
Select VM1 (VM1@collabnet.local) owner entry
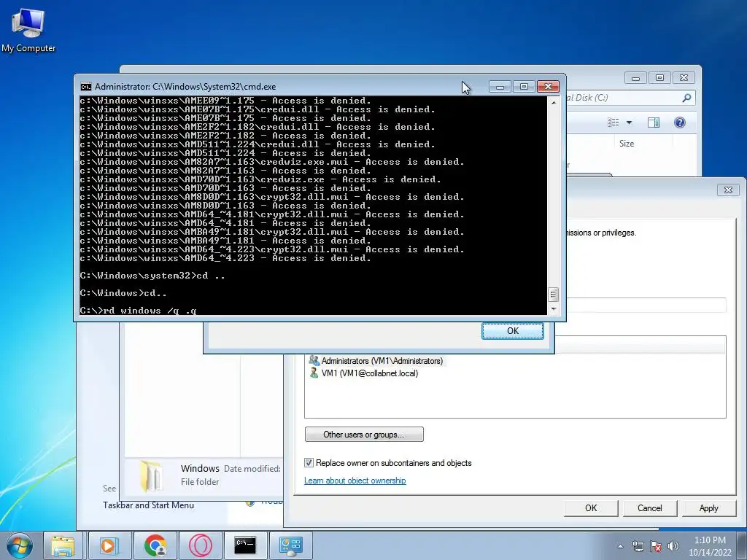(364, 373)
